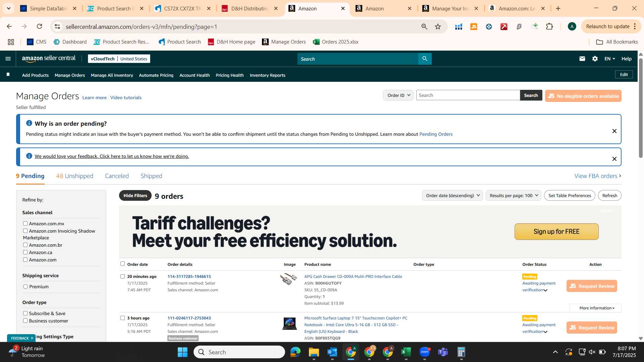644x362 pixels.
Task: Open the messages envelope icon
Action: pos(582,59)
